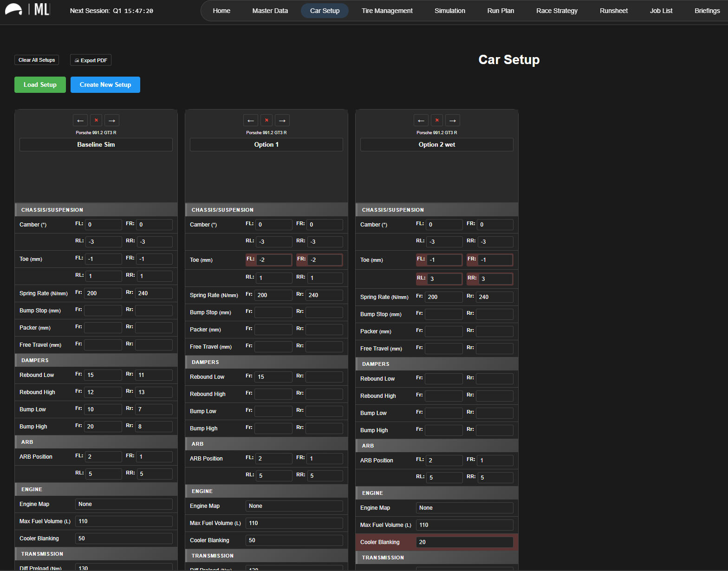This screenshot has width=728, height=571.
Task: Click Baseline Sim Cooler Blanking field
Action: pyautogui.click(x=124, y=539)
